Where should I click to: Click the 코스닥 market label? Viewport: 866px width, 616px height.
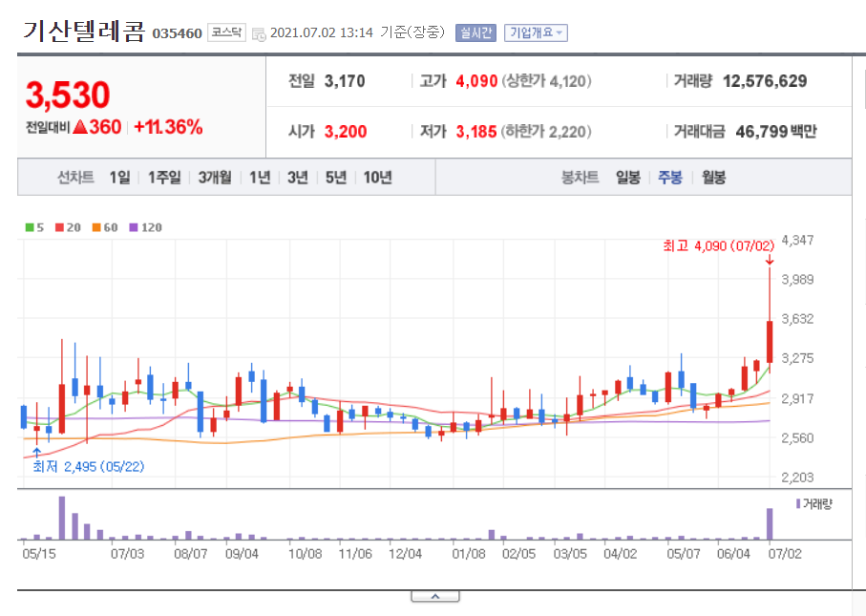[x=226, y=32]
